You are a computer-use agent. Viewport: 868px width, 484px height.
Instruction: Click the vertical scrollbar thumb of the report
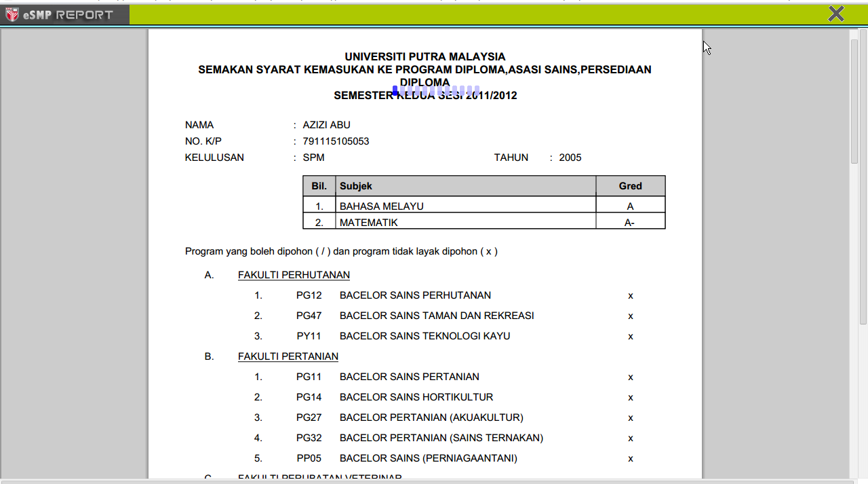(x=854, y=100)
